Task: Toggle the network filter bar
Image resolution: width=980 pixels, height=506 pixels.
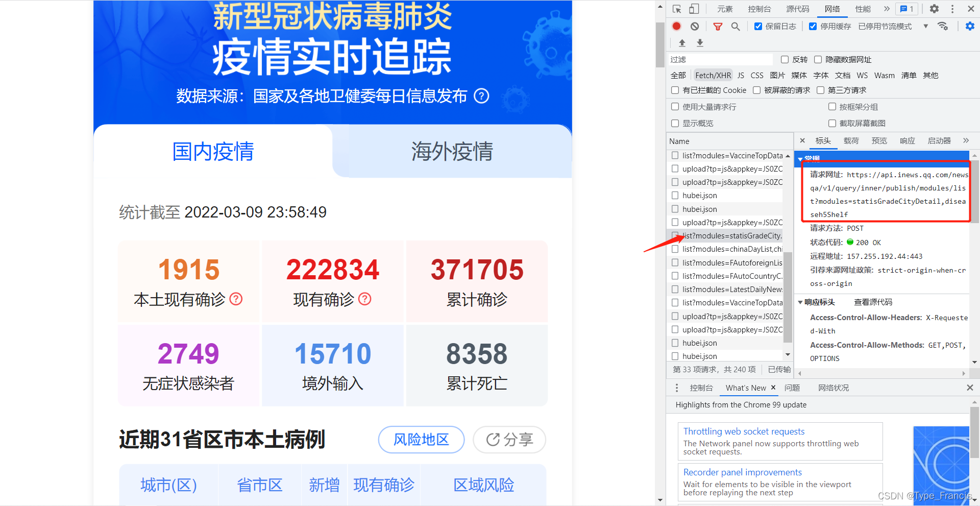Action: click(718, 26)
